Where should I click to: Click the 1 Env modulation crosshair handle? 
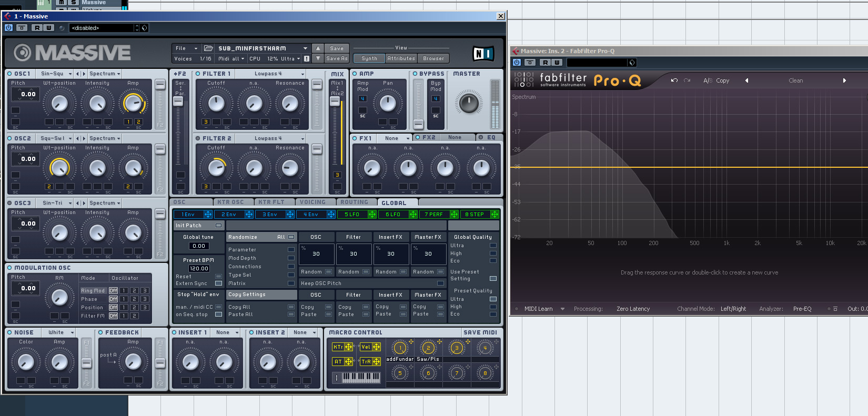tap(208, 215)
